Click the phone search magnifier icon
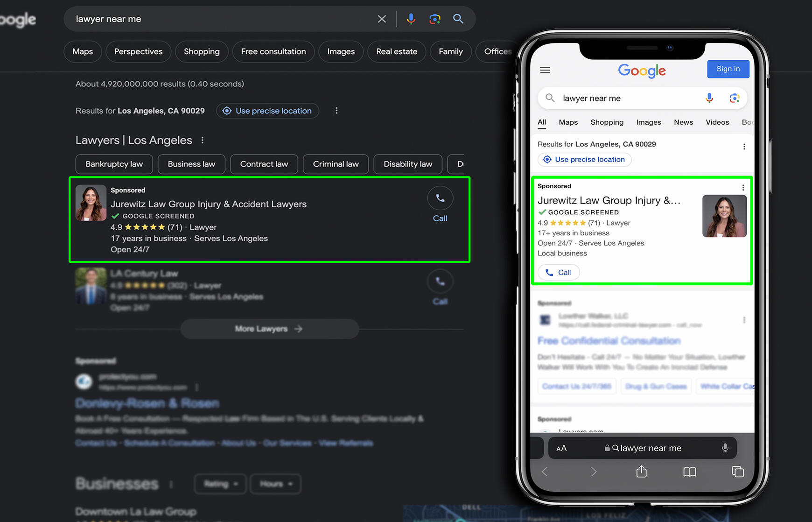The image size is (812, 522). [x=550, y=98]
